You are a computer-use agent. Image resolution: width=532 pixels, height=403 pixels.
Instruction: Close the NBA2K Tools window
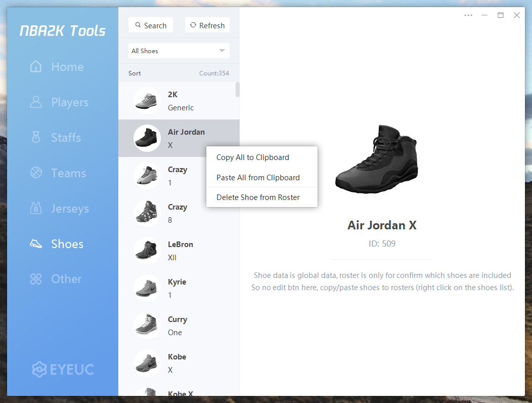point(517,15)
